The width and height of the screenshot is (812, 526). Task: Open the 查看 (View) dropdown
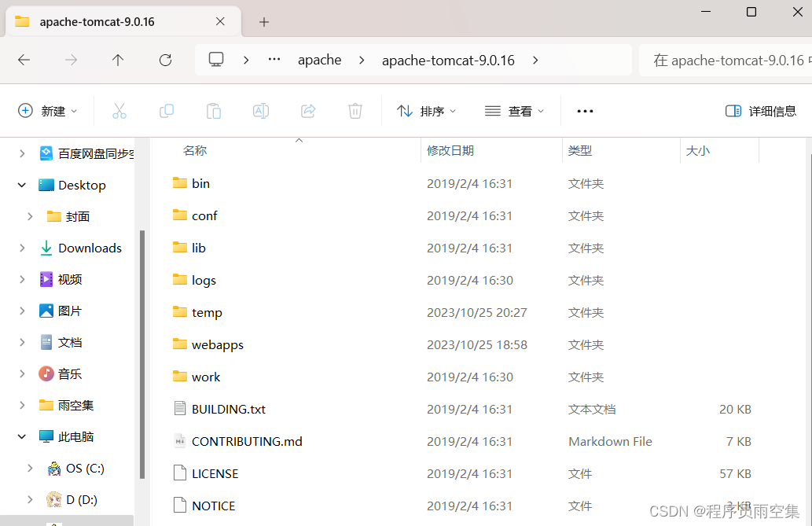point(514,111)
